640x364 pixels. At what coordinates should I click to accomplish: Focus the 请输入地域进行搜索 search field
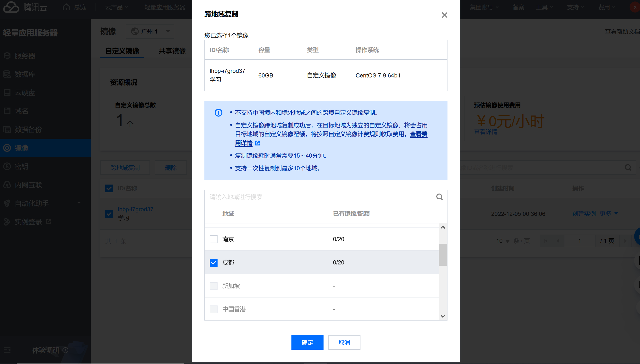click(320, 197)
